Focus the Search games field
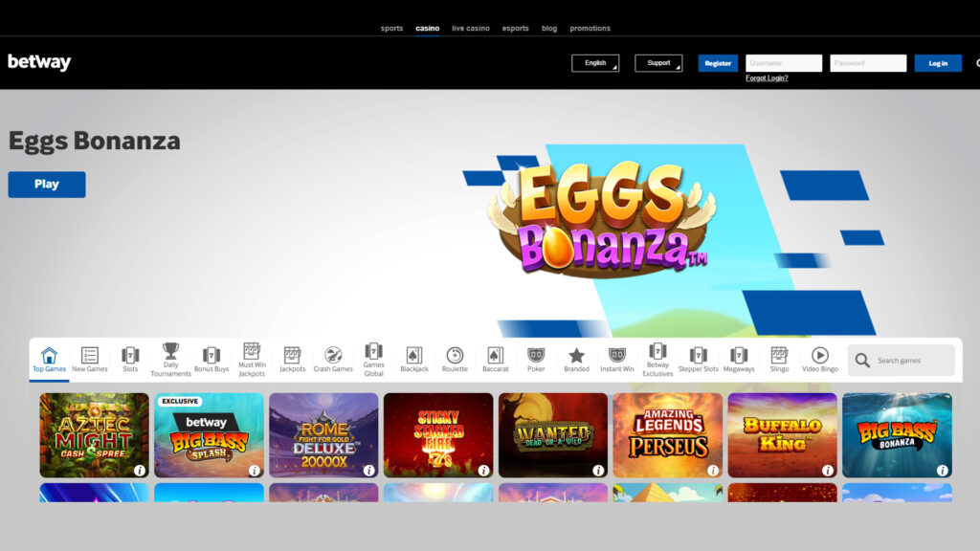This screenshot has height=551, width=980. [x=909, y=361]
